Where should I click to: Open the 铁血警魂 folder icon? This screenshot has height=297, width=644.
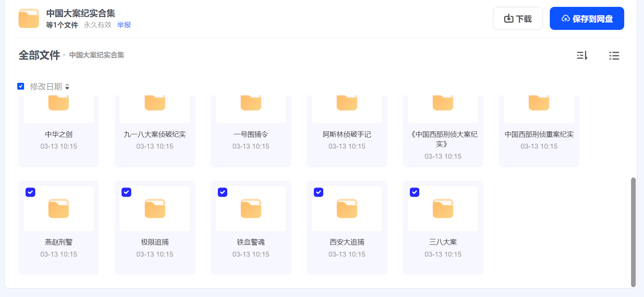pos(251,208)
